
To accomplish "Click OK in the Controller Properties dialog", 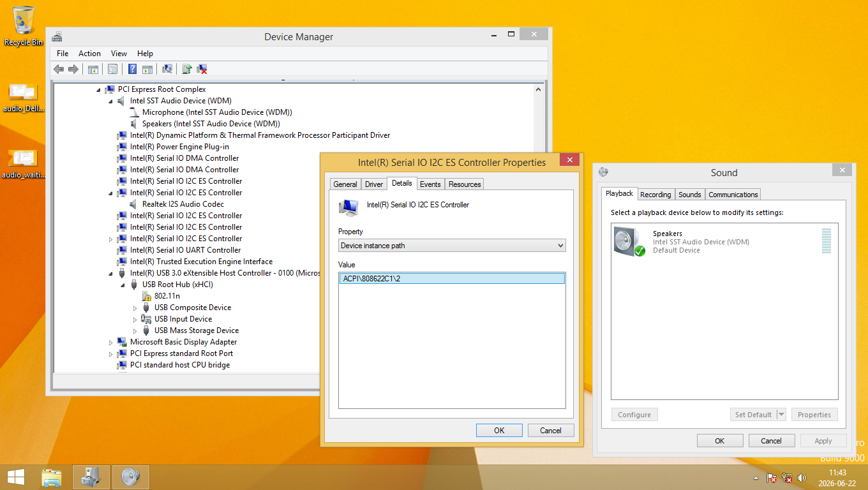I will pyautogui.click(x=499, y=431).
